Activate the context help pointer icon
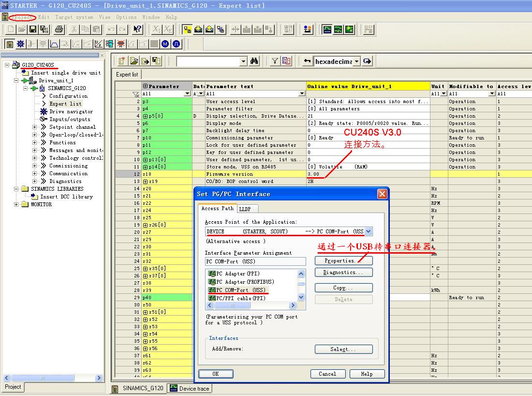Viewport: 532px width, 396px height. (137, 29)
